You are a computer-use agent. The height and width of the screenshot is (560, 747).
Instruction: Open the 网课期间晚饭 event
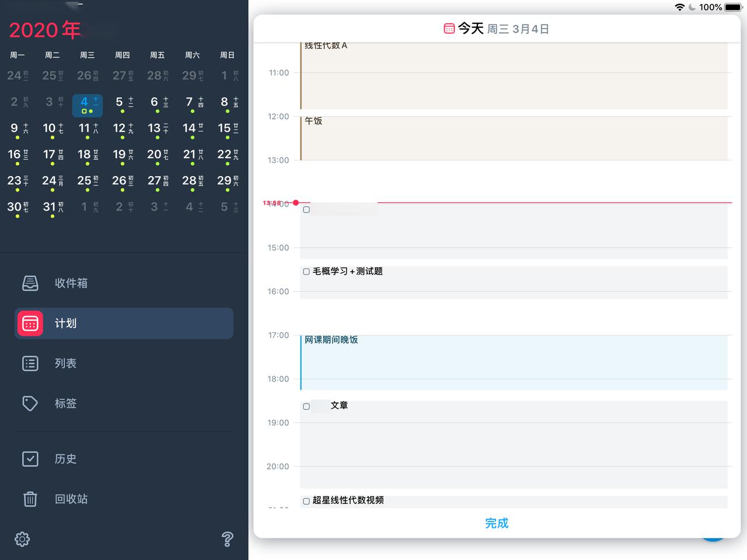(x=514, y=362)
